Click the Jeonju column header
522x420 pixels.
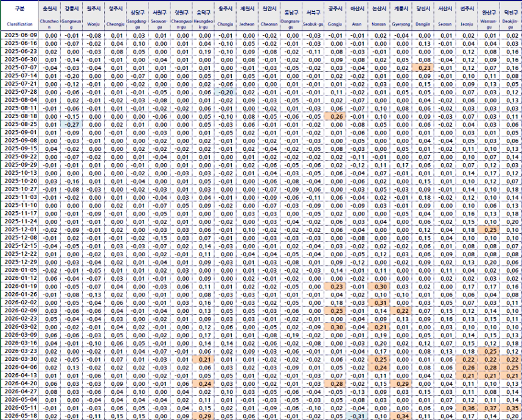pos(467,16)
